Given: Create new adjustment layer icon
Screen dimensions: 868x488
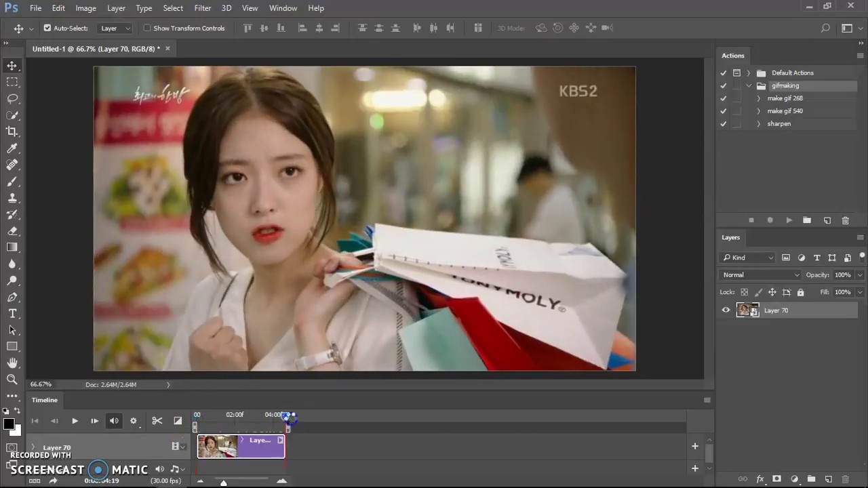Looking at the screenshot, I should [795, 479].
